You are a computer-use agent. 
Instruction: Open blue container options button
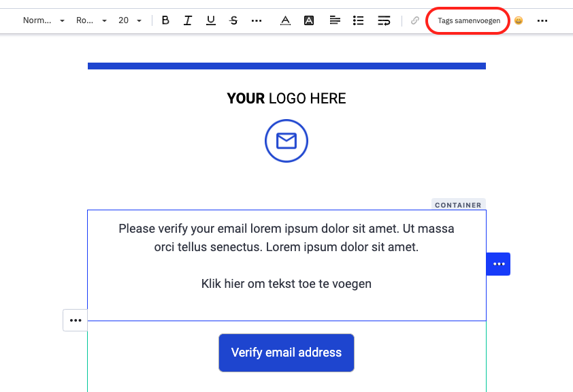coord(498,264)
